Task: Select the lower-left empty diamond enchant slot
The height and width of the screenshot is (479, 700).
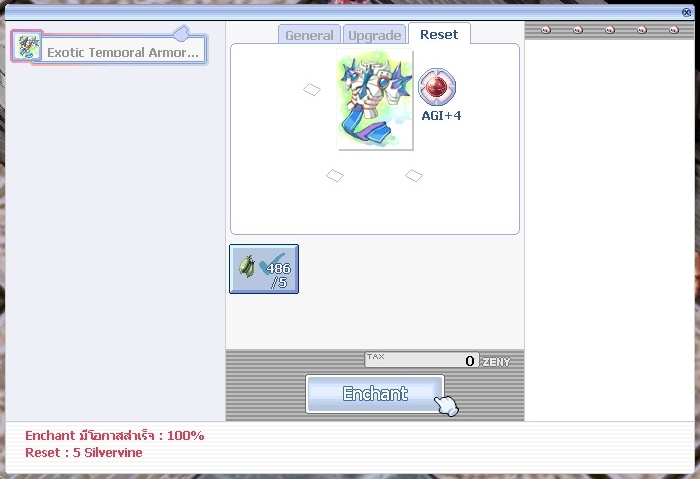Action: pos(335,176)
